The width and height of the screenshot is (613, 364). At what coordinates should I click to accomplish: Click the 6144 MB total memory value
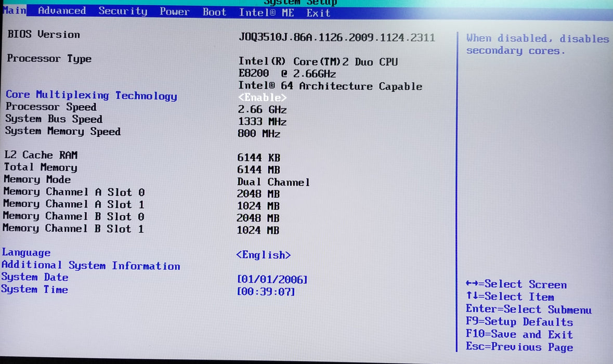(258, 170)
